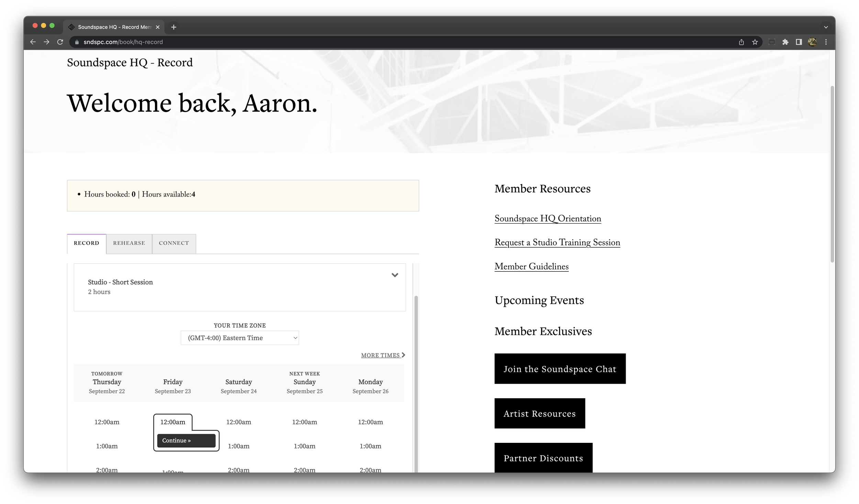Open the profile avatar in the toolbar
The height and width of the screenshot is (504, 859).
[x=813, y=42]
